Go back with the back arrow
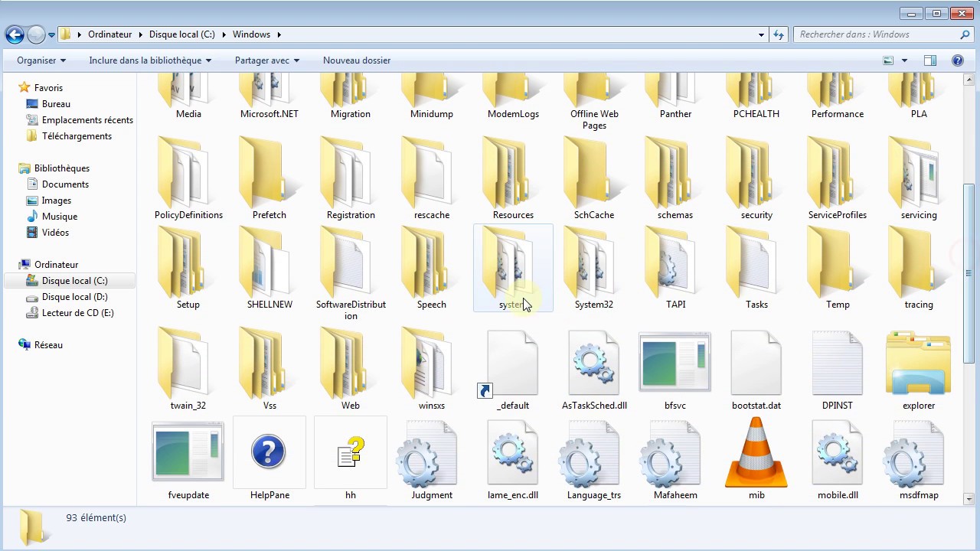This screenshot has width=980, height=551. point(15,34)
